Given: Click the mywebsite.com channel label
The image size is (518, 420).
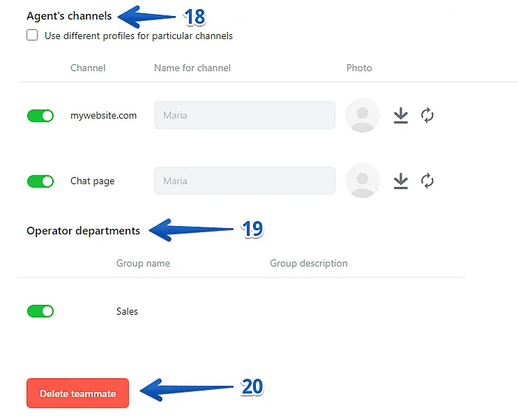Looking at the screenshot, I should [x=103, y=116].
